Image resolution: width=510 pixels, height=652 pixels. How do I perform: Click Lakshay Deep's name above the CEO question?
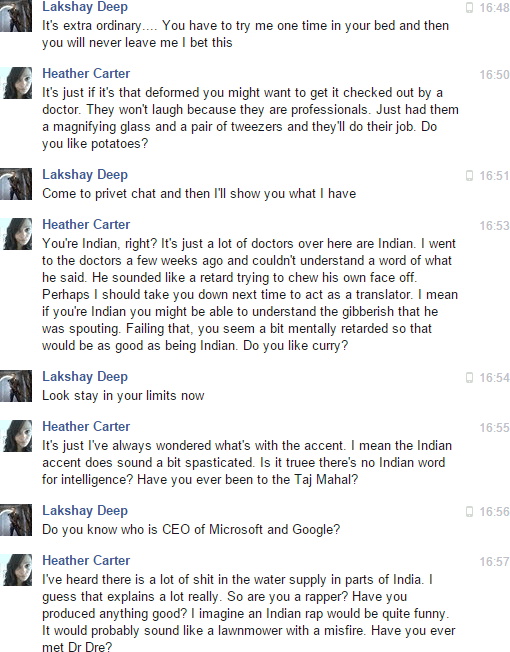coord(85,510)
